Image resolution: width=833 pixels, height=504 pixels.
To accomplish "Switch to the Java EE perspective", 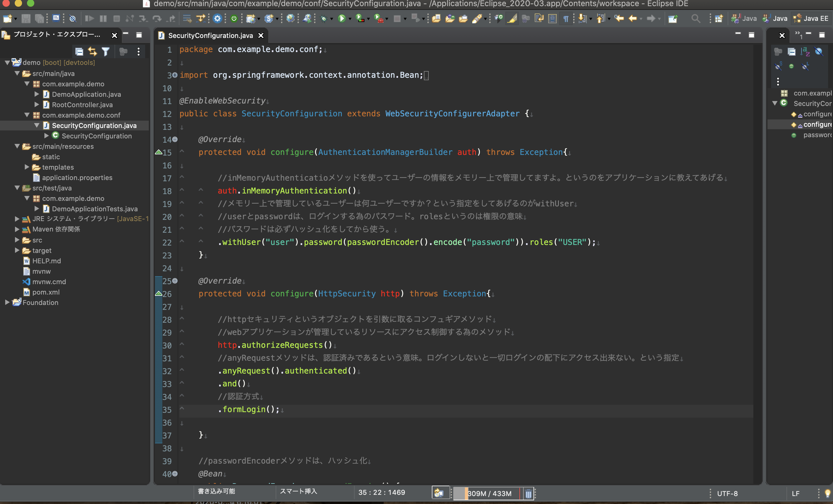I will [x=811, y=19].
